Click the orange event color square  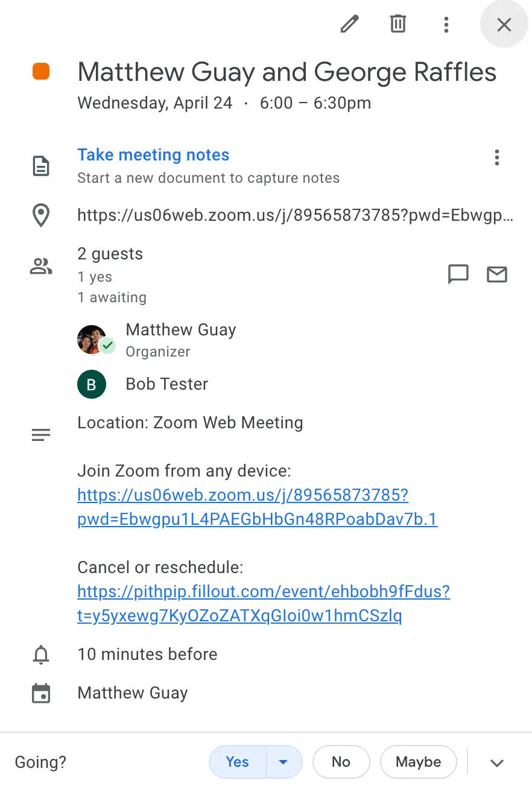pyautogui.click(x=41, y=72)
